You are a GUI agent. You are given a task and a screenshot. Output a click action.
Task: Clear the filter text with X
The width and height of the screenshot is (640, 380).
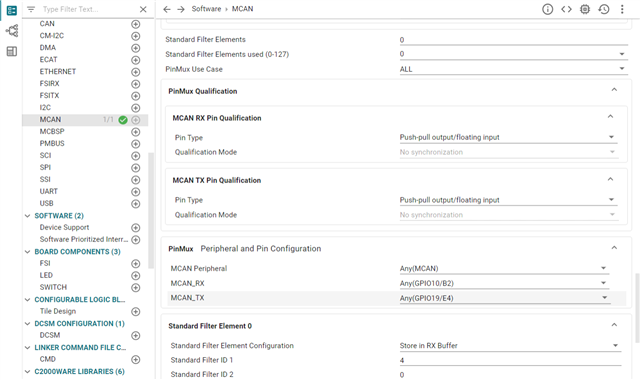click(143, 9)
